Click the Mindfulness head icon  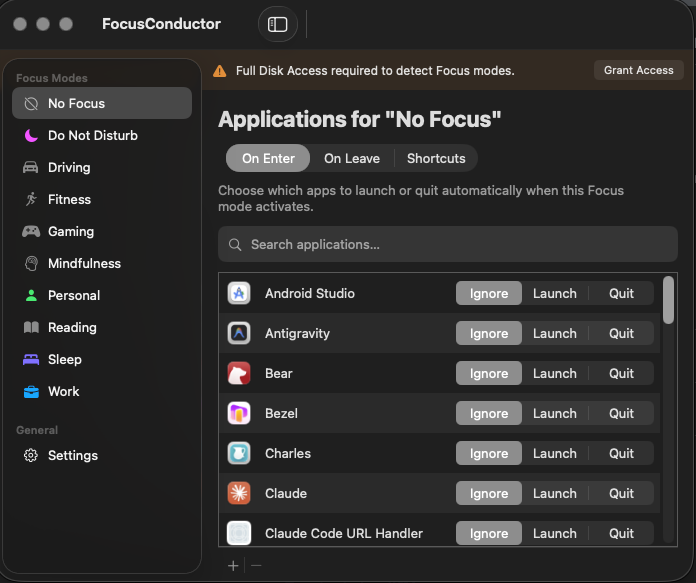coord(31,263)
